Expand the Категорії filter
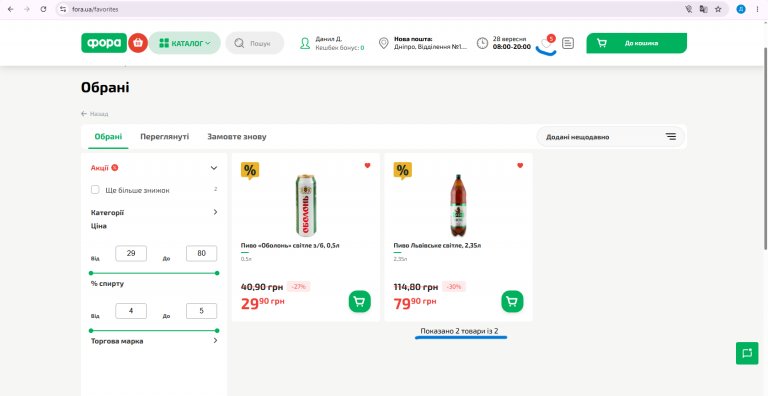Screen dimensions: 768x396 tap(215, 212)
